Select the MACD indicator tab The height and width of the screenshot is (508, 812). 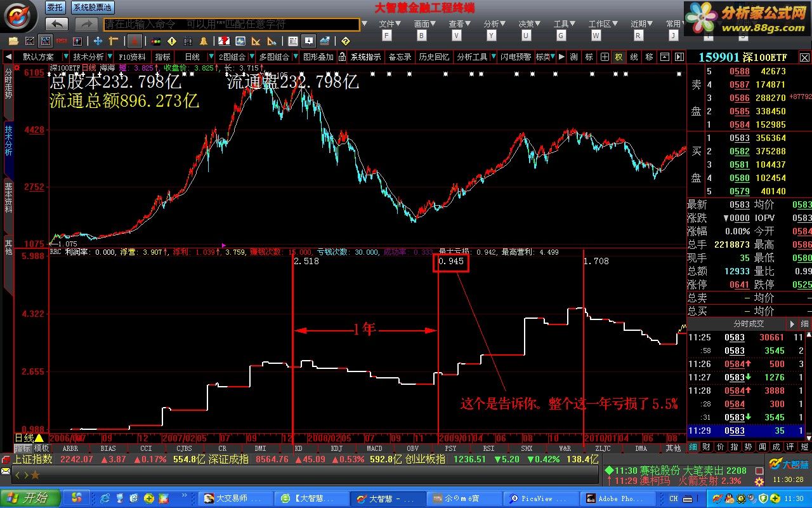click(x=374, y=448)
